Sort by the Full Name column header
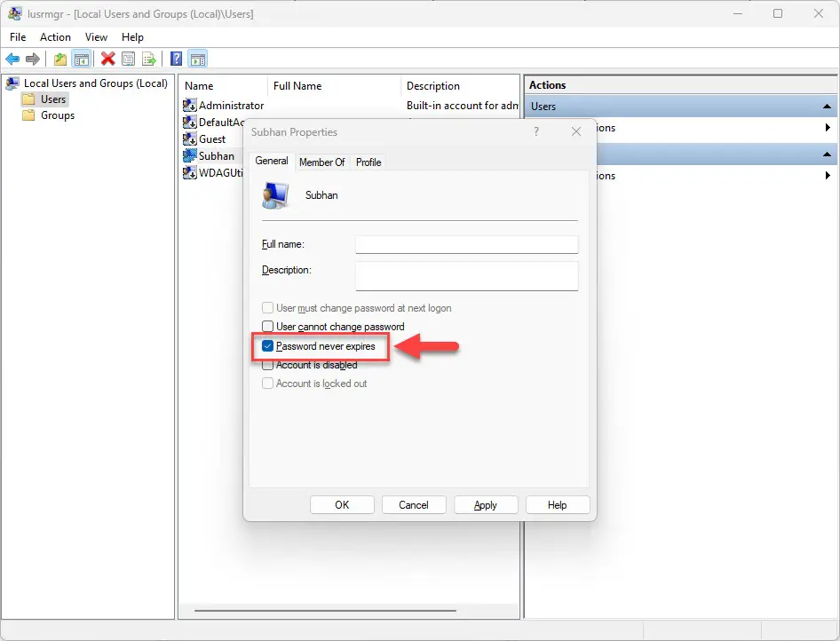The image size is (840, 641). click(334, 86)
